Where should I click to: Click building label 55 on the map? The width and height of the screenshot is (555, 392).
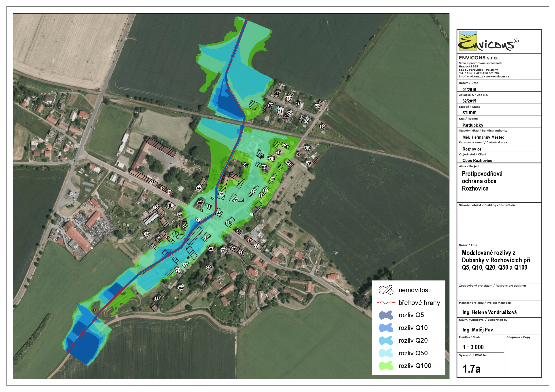(186, 265)
